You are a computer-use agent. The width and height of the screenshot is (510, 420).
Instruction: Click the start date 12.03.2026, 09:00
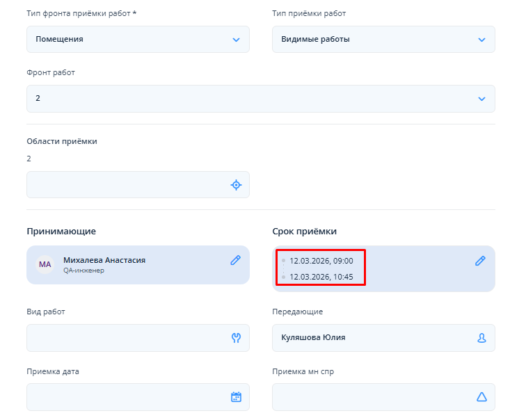tap(321, 261)
